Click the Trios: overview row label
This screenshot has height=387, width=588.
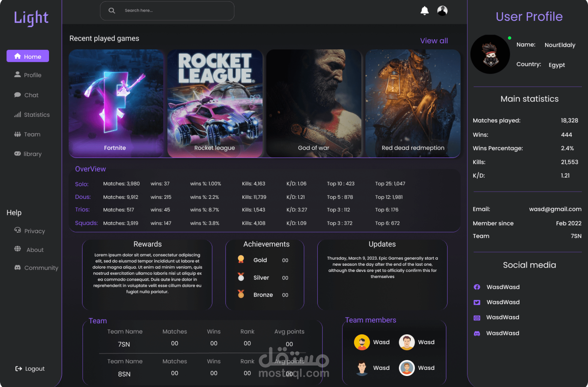pos(82,209)
